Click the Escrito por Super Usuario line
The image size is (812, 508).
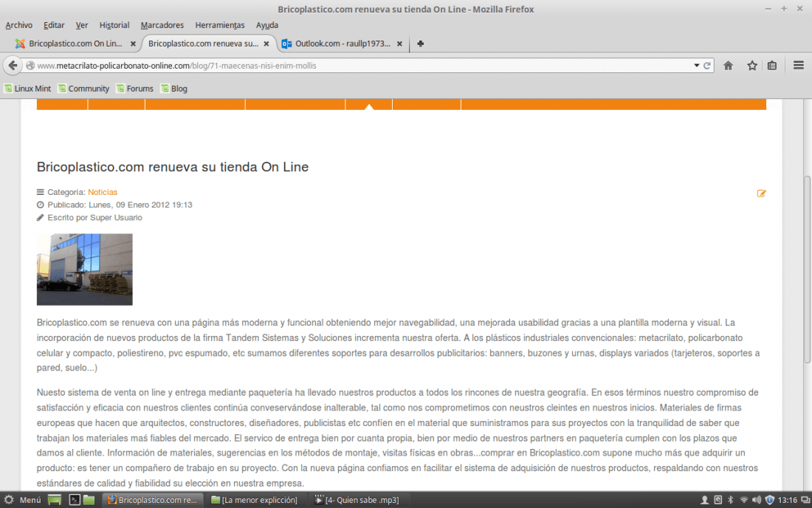[x=89, y=218]
